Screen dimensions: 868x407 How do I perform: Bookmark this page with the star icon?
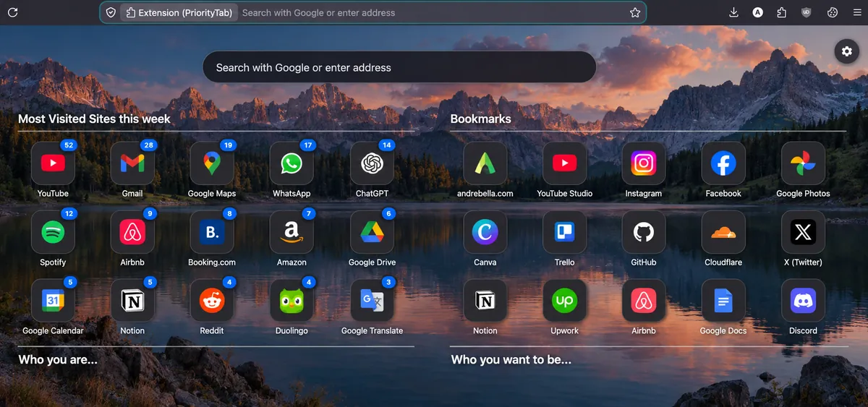[635, 12]
